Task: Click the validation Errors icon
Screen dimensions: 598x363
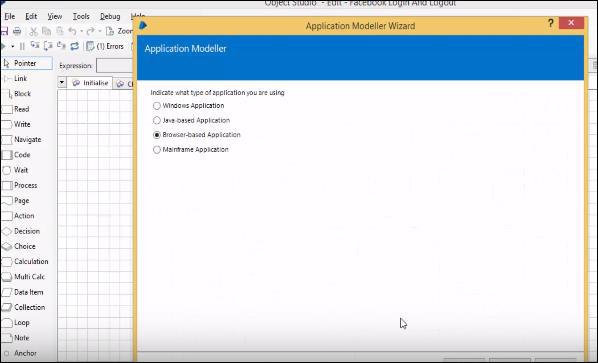Action: pyautogui.click(x=90, y=46)
